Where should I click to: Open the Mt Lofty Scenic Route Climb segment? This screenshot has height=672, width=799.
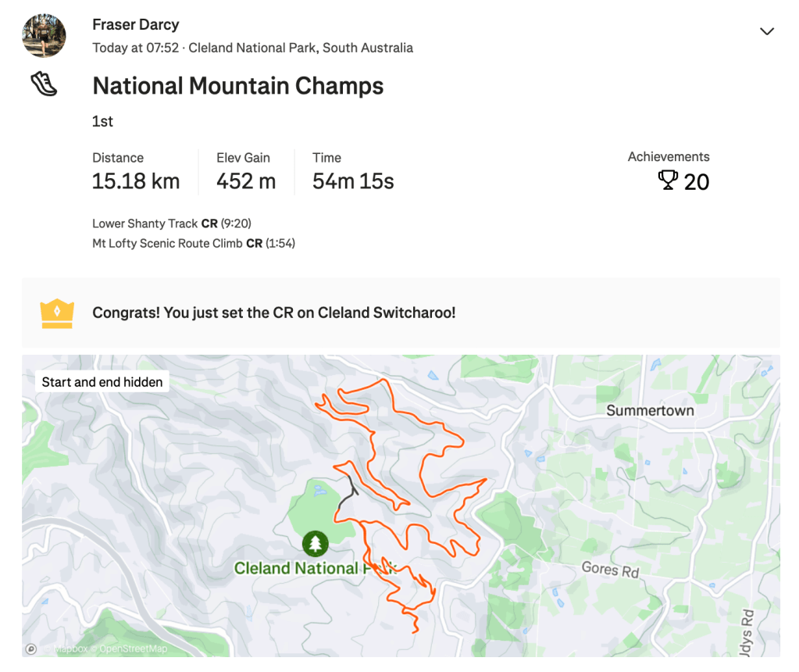(x=168, y=244)
